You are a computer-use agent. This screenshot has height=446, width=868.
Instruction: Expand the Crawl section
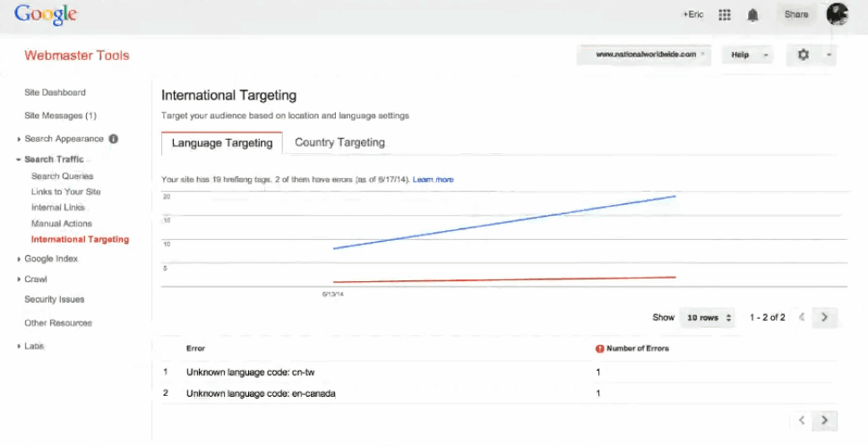[x=36, y=279]
